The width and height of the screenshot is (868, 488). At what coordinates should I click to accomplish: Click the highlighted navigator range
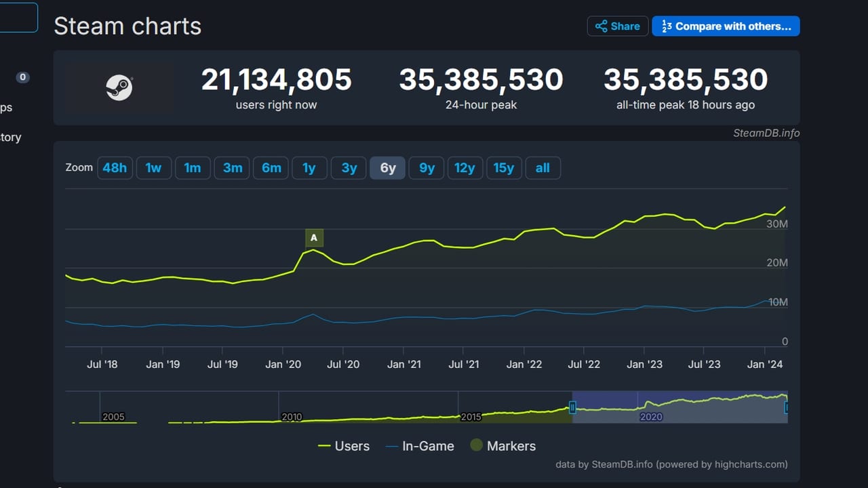(x=679, y=407)
